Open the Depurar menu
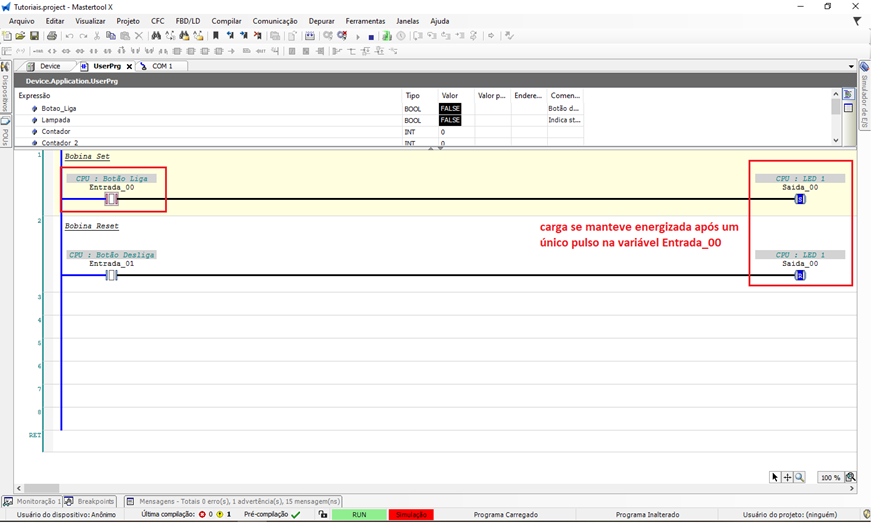The width and height of the screenshot is (884, 528). (321, 21)
